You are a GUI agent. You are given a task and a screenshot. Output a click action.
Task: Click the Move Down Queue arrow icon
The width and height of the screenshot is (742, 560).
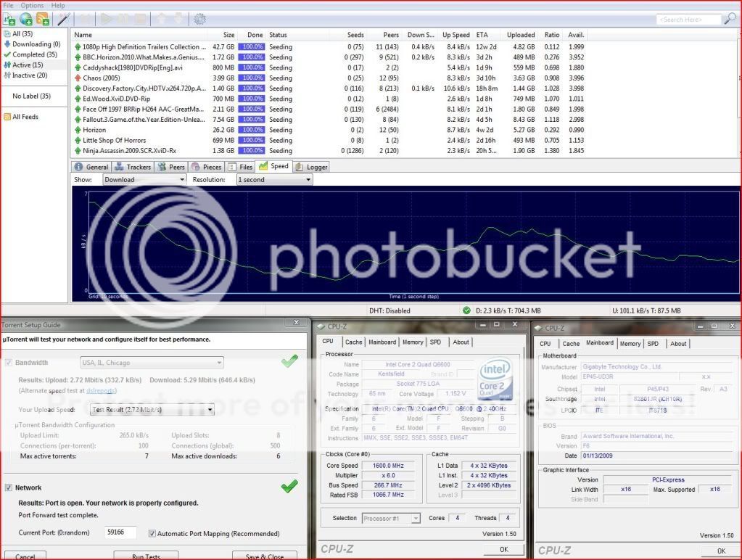pyautogui.click(x=178, y=20)
